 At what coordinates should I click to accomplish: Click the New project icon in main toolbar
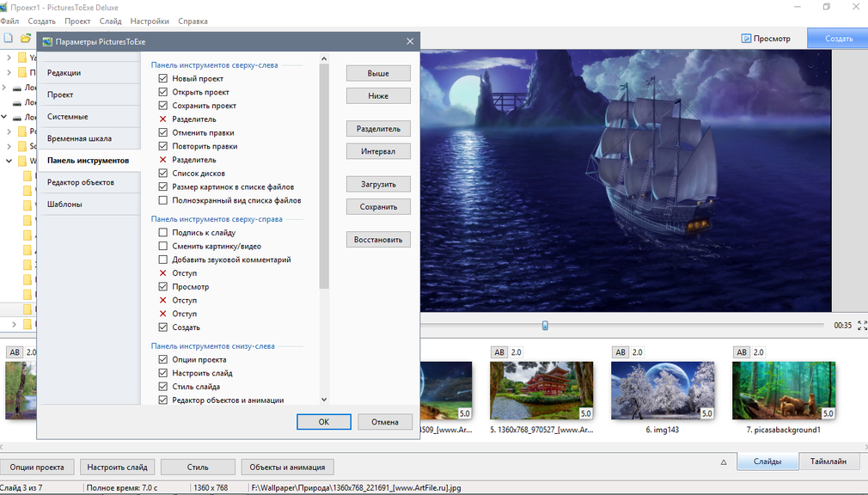[9, 38]
